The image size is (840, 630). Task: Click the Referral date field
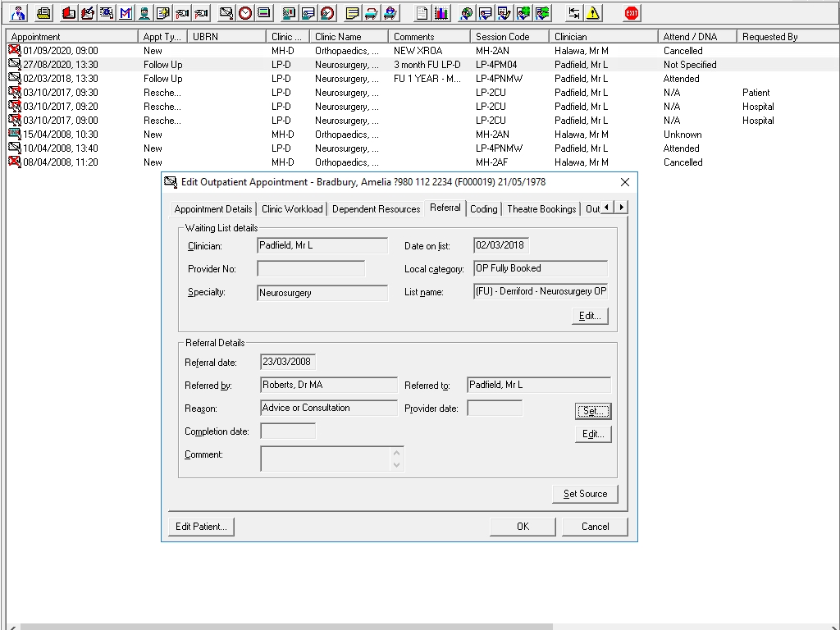288,362
